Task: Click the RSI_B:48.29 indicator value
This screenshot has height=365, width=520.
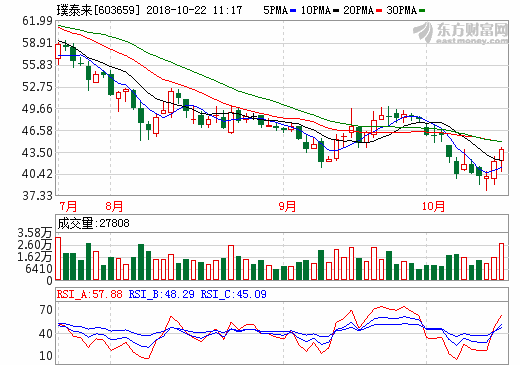Action: coord(162,294)
